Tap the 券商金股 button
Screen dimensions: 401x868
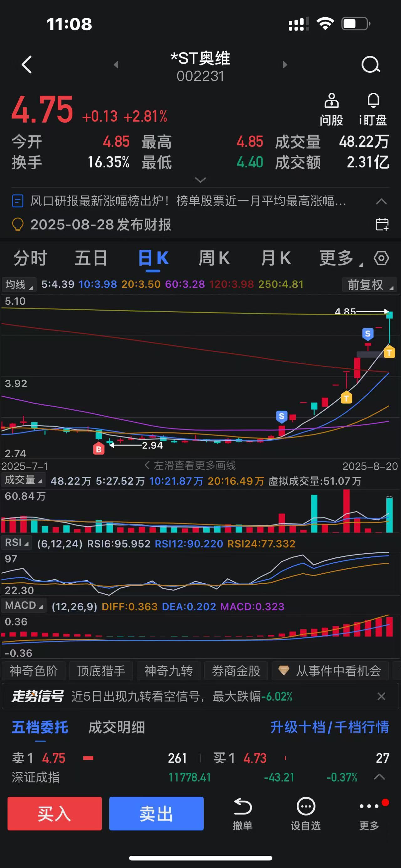[236, 671]
